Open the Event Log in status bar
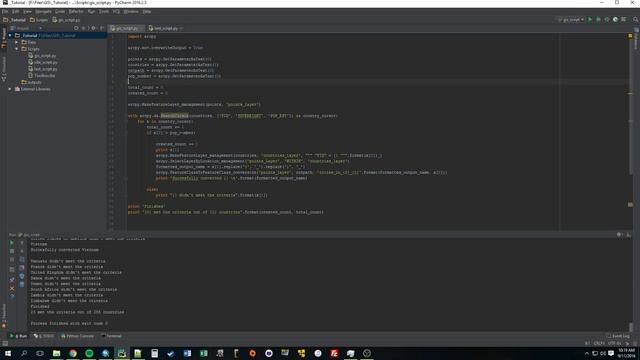The height and width of the screenshot is (360, 640). [618, 336]
